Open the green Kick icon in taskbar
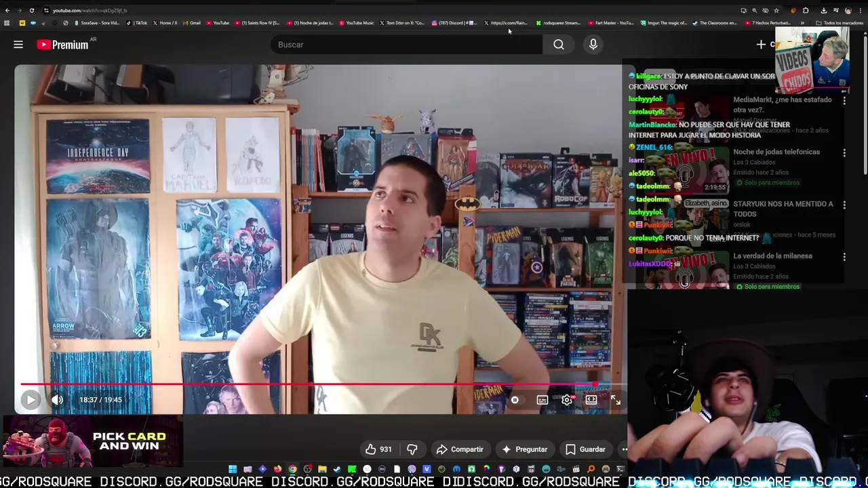 (352, 469)
